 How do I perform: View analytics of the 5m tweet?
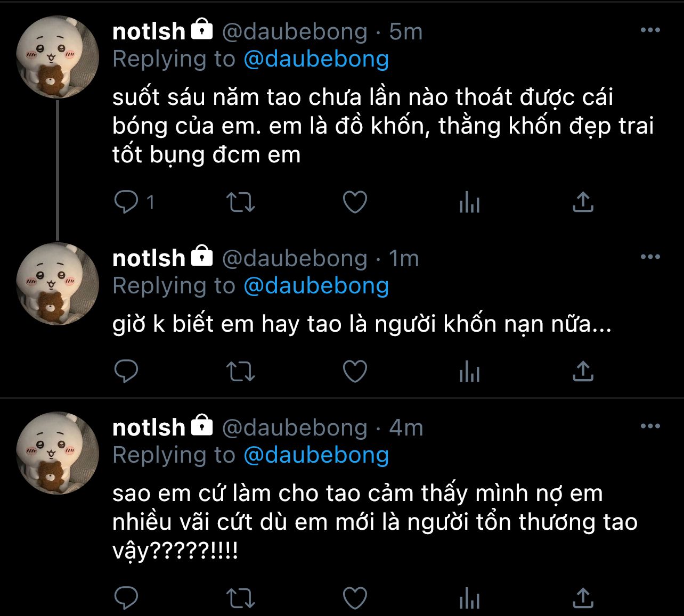click(x=469, y=202)
